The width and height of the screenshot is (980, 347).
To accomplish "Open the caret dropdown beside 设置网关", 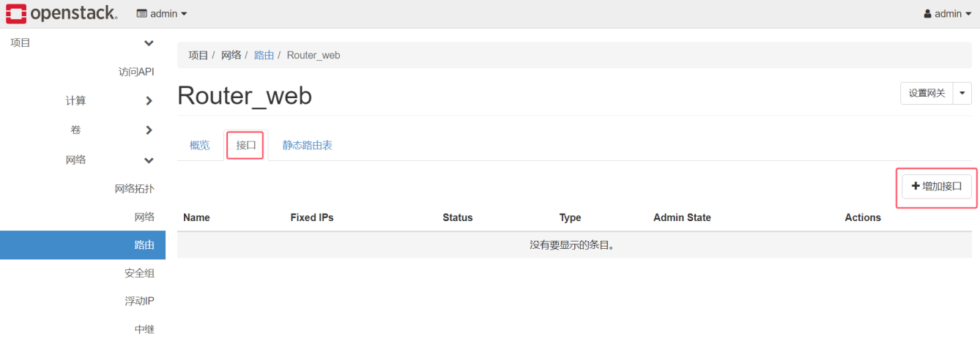I will pos(962,93).
